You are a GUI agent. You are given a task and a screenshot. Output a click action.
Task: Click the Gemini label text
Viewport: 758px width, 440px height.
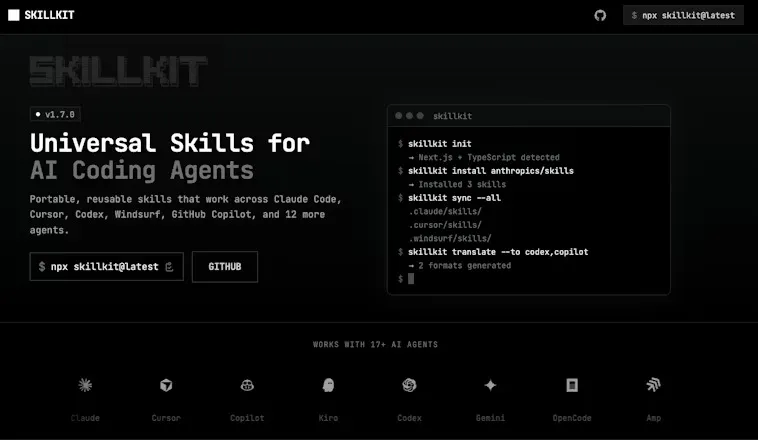tap(490, 418)
